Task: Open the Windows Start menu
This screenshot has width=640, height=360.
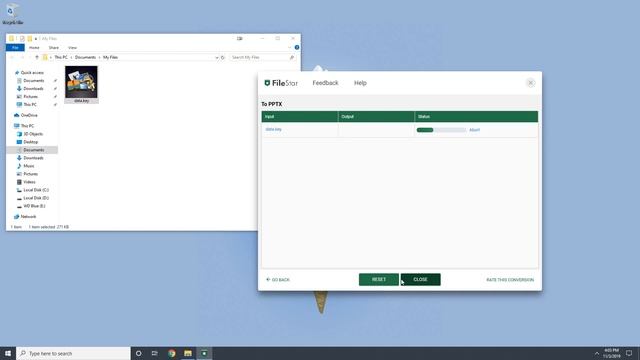Action: (8, 353)
